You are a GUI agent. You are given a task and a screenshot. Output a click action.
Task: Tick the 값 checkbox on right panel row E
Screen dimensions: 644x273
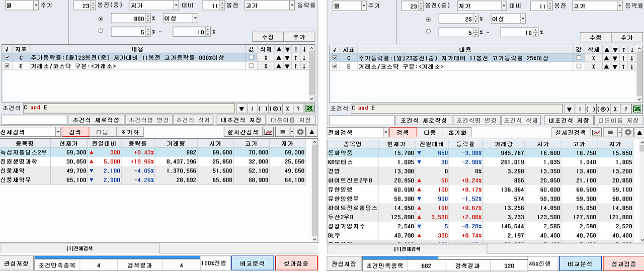[579, 66]
